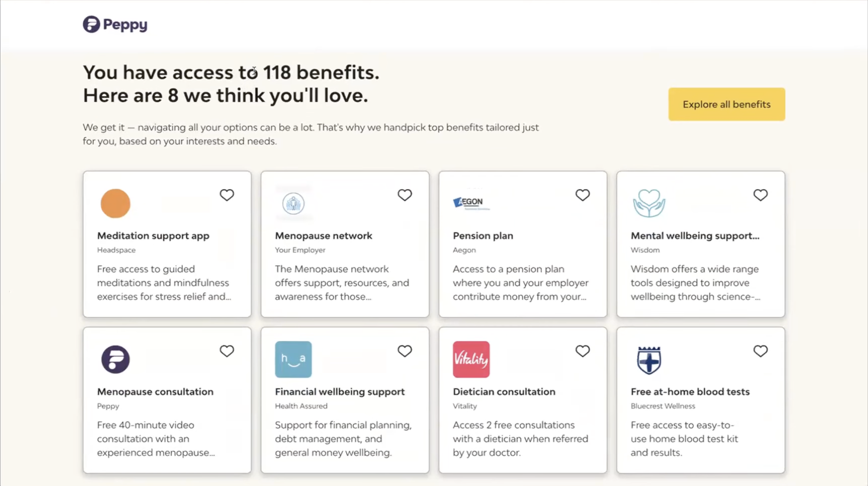Click the Menopause network employer icon
Screen dimensions: 868x486
point(293,203)
